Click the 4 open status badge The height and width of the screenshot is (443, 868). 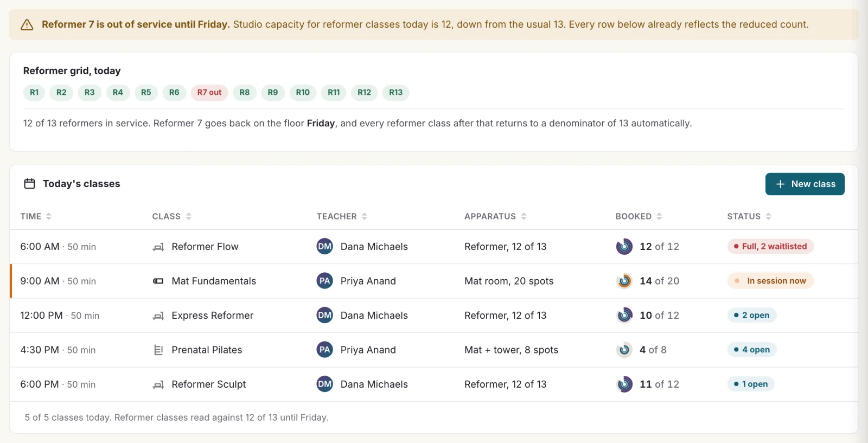click(x=752, y=350)
